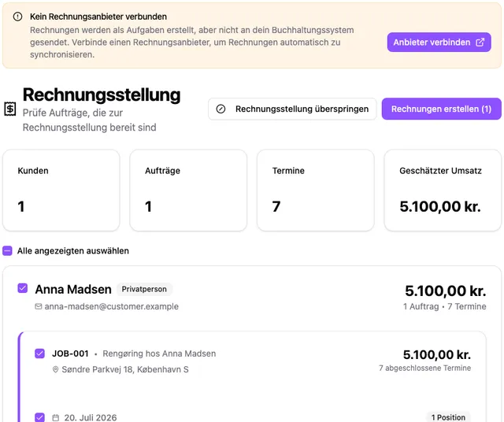Select the 'Geschätzter Umsatz' summary card
This screenshot has width=504, height=422.
tap(443, 191)
